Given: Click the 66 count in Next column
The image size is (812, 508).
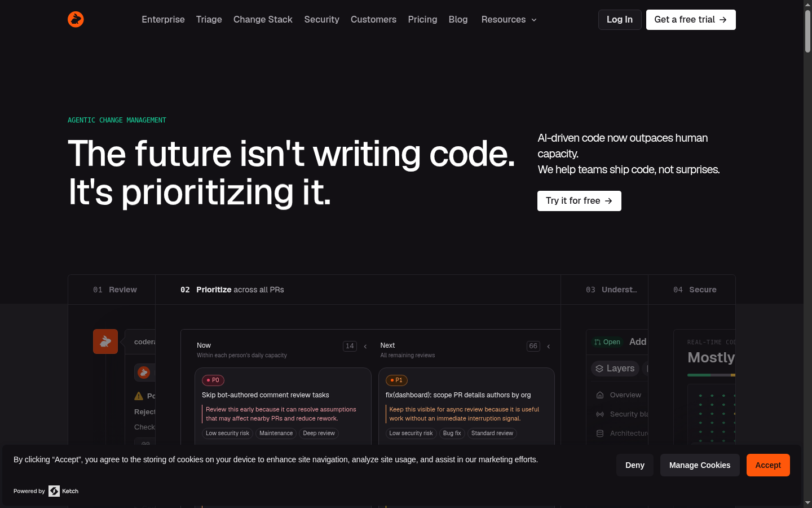Looking at the screenshot, I should 533,346.
